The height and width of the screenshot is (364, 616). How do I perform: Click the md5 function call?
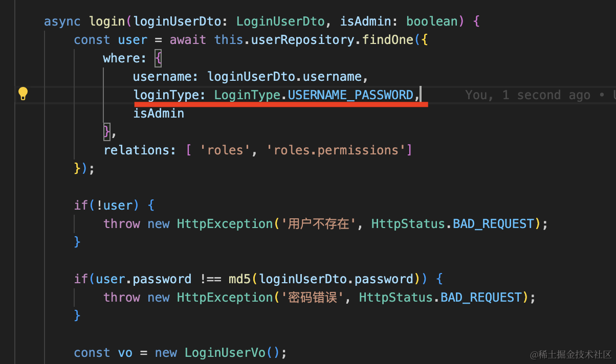pos(240,279)
